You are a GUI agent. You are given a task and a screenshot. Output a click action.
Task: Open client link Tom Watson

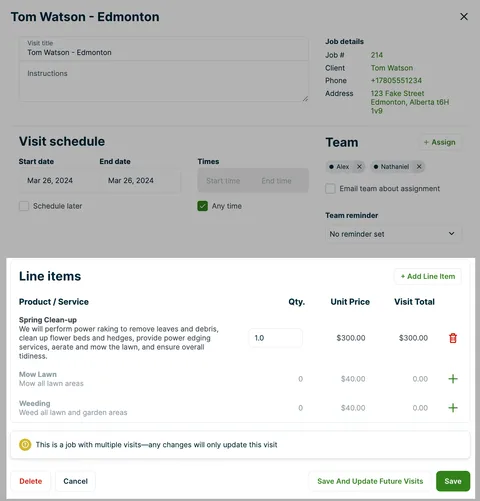pos(392,68)
